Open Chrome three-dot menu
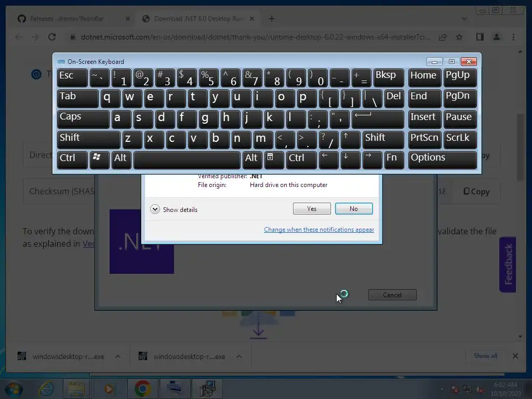 (513, 37)
